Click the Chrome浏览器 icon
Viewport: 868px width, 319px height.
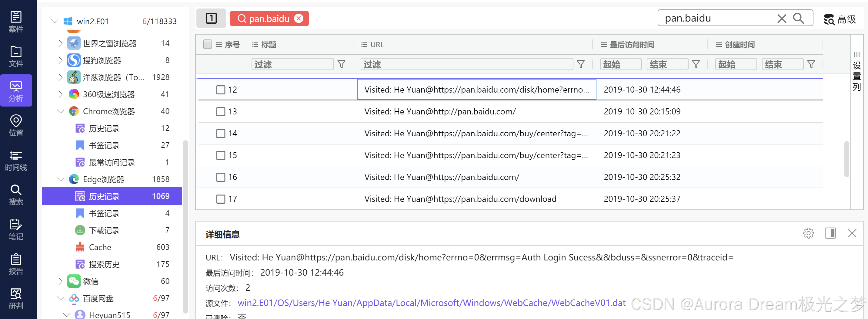coord(74,111)
